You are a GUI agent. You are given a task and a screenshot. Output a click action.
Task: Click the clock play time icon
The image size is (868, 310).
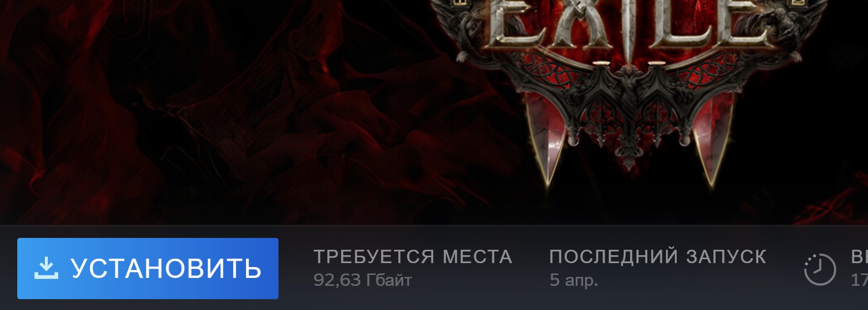pos(820,270)
